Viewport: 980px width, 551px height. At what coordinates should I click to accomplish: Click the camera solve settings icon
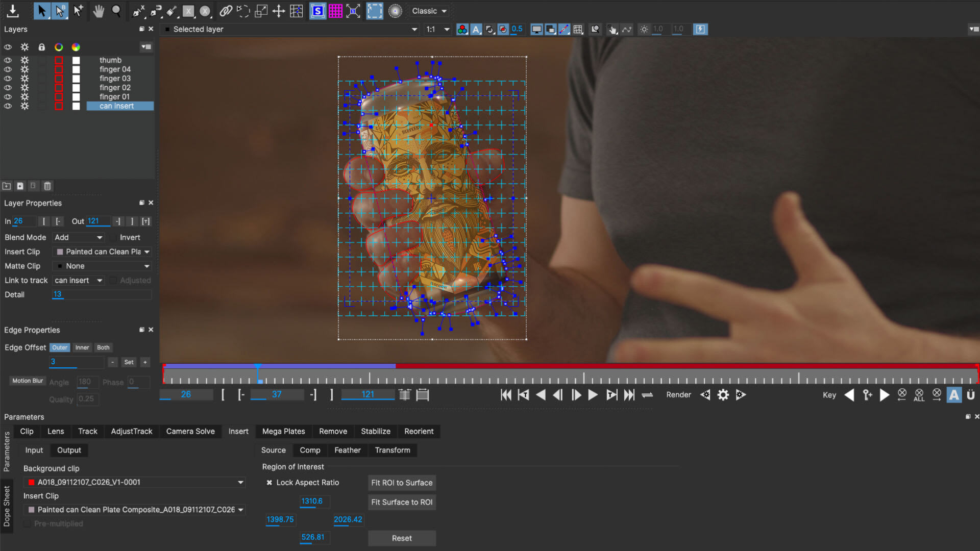coord(190,431)
